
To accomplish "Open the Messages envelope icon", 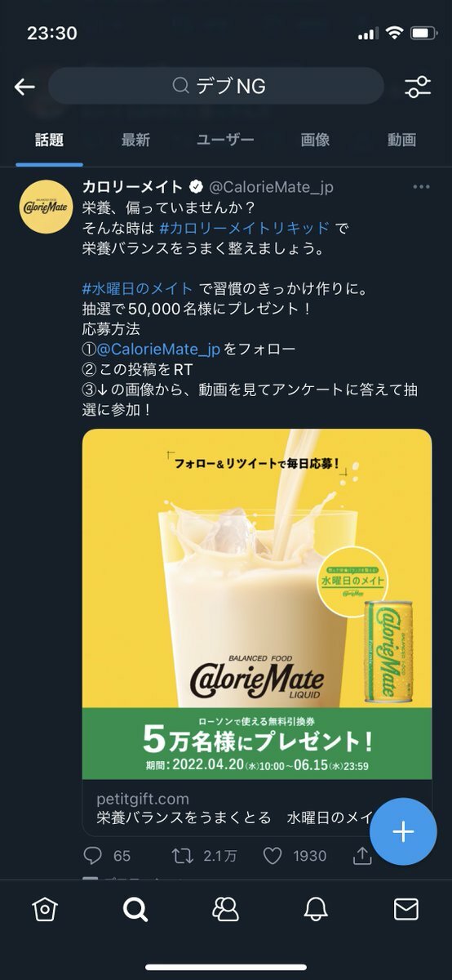I will tap(406, 909).
